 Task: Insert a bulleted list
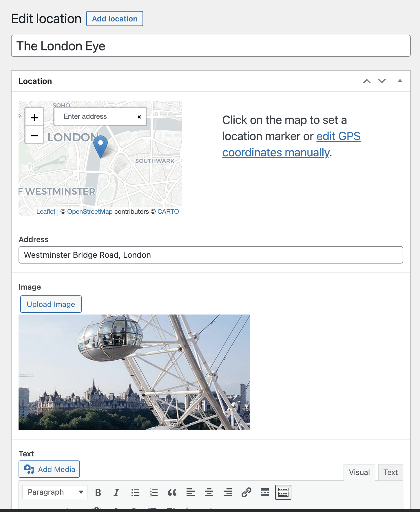pos(135,492)
